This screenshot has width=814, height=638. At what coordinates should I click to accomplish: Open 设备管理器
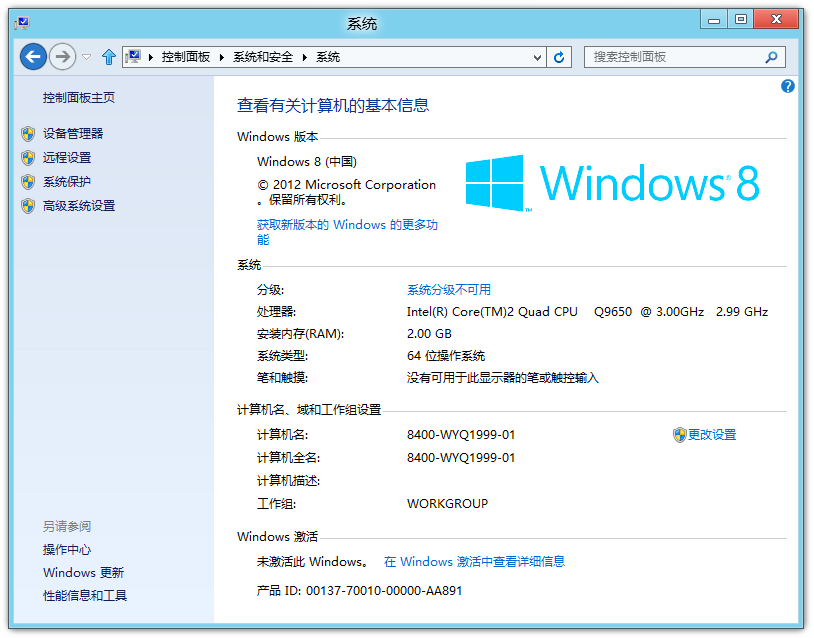tap(73, 134)
